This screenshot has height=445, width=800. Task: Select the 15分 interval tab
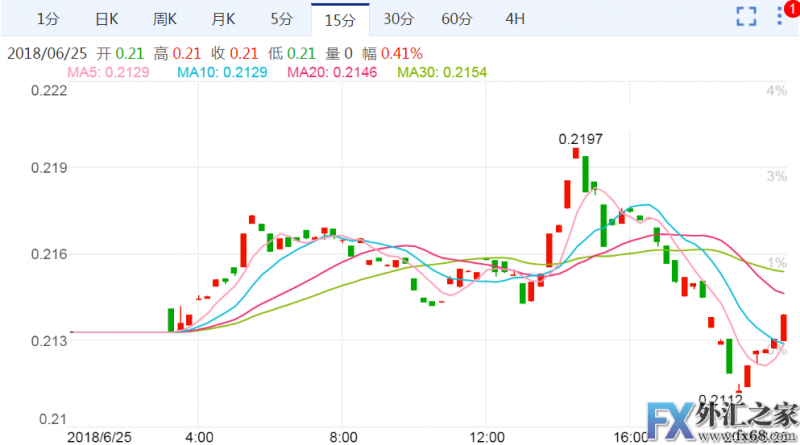pyautogui.click(x=340, y=20)
